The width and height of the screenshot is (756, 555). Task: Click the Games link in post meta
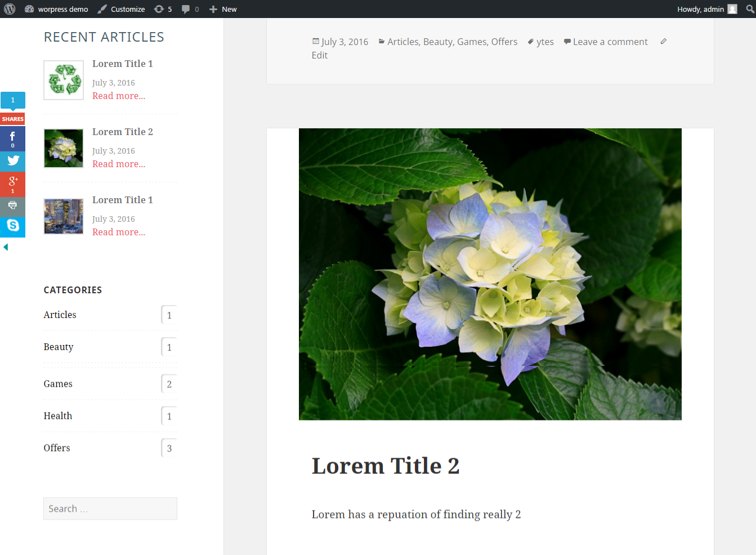[x=472, y=42]
